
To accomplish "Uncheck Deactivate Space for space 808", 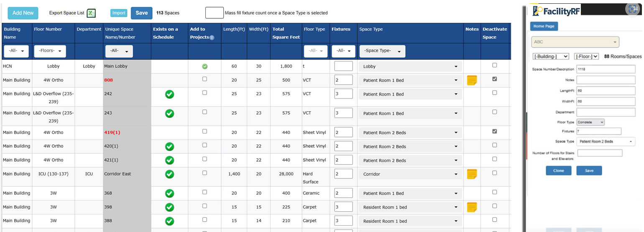I will [x=495, y=79].
